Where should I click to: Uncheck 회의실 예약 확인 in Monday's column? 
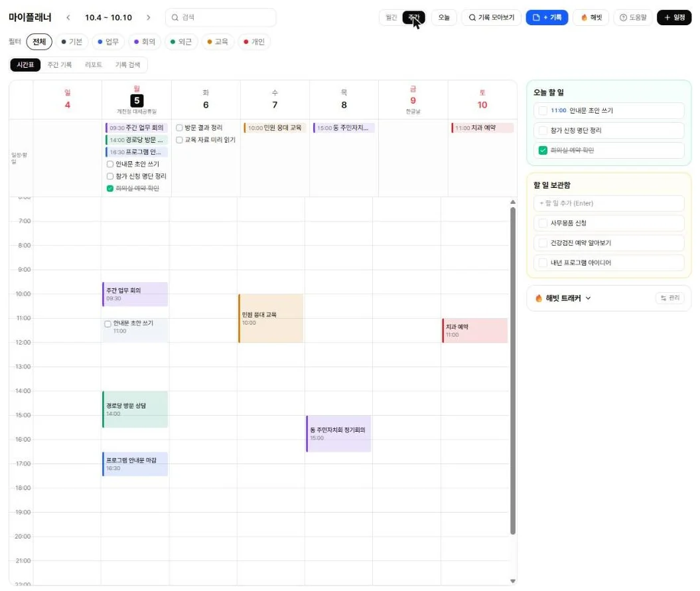pos(110,188)
